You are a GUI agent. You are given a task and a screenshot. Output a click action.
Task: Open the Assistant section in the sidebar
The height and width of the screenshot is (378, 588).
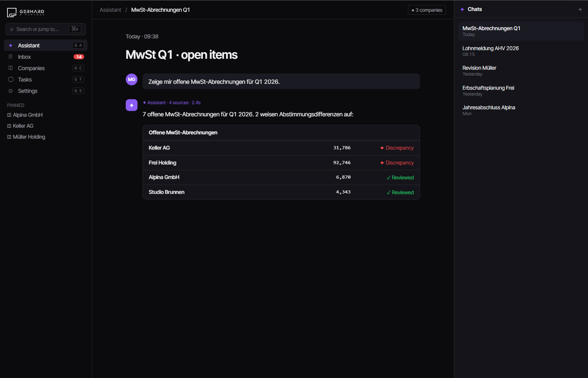point(45,45)
